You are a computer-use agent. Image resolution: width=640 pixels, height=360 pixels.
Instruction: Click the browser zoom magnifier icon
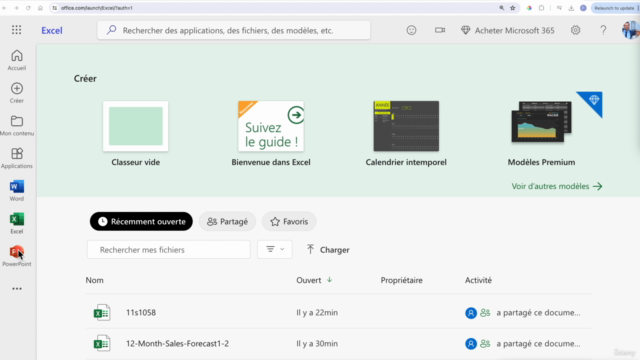501,8
